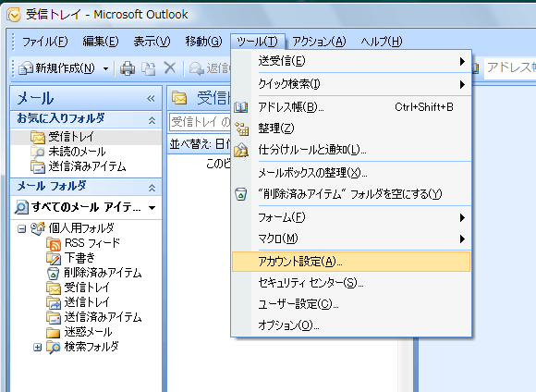
Task: Open the ファイル(F) menu
Action: click(x=44, y=42)
